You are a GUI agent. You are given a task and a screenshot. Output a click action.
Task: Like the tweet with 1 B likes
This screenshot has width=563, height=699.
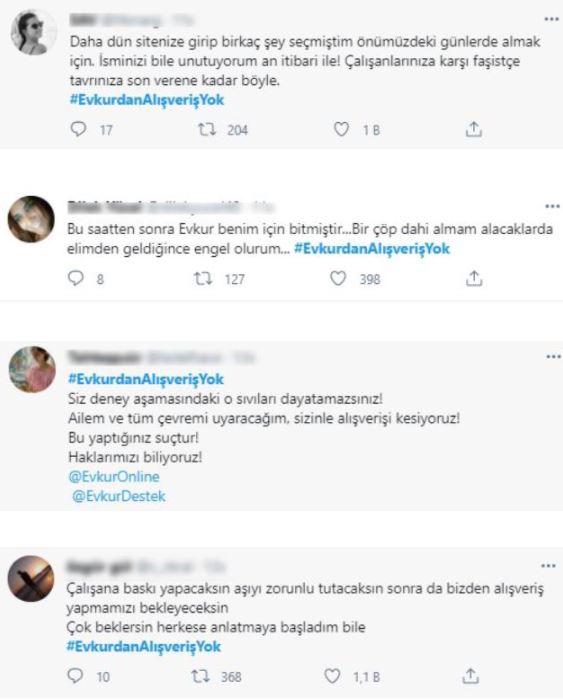pos(341,129)
